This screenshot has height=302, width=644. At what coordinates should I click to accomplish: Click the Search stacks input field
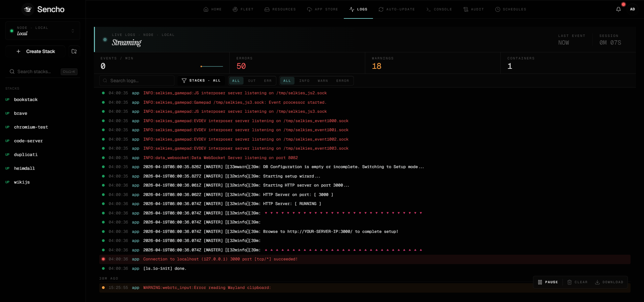43,71
